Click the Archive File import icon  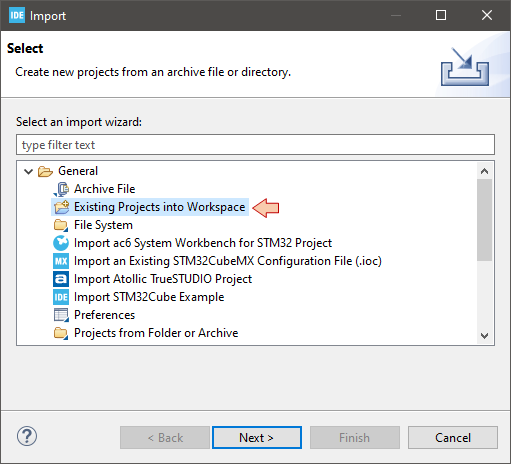[61, 189]
